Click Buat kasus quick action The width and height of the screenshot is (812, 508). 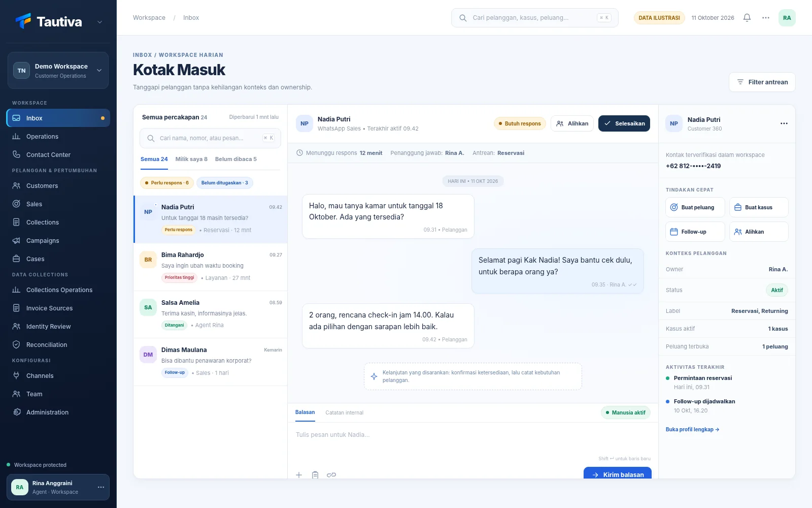(759, 207)
